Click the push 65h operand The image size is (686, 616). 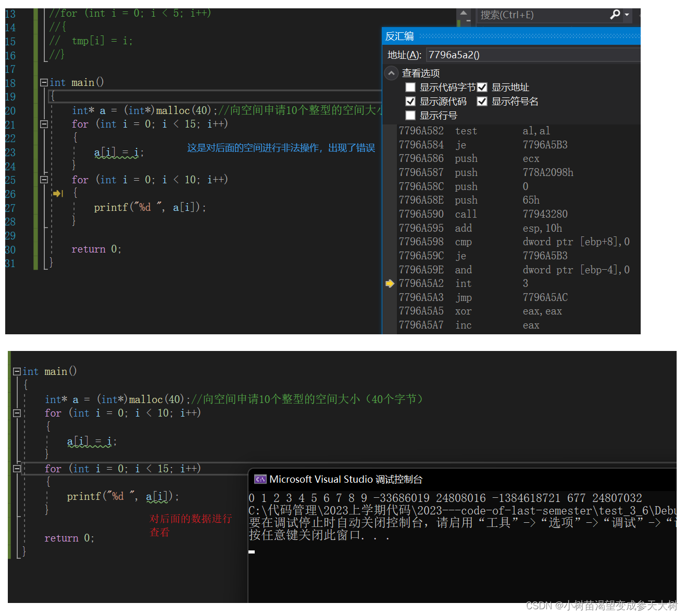(x=531, y=200)
